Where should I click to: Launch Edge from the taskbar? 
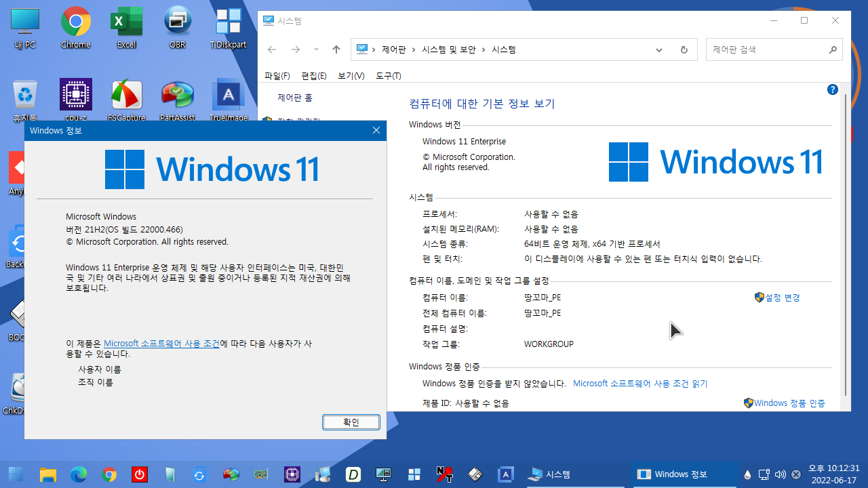(79, 474)
